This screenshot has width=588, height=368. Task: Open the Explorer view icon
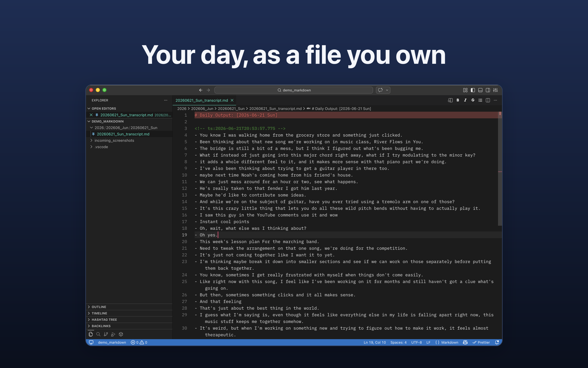(91, 334)
